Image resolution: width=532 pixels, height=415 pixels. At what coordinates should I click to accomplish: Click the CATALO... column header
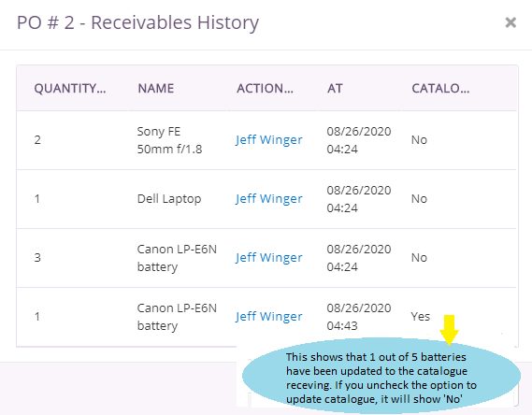tap(440, 89)
